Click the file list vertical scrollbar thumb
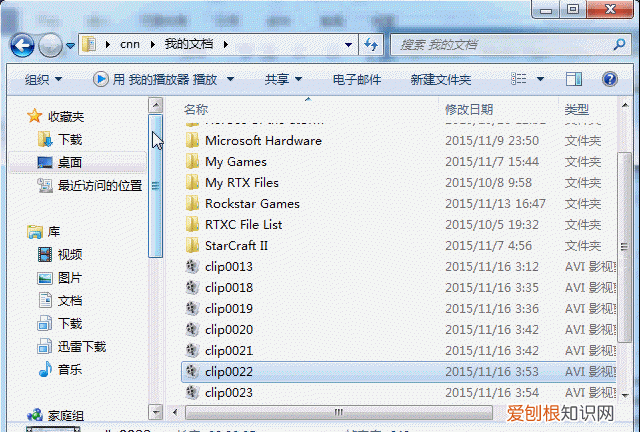The image size is (640, 432). click(x=624, y=247)
